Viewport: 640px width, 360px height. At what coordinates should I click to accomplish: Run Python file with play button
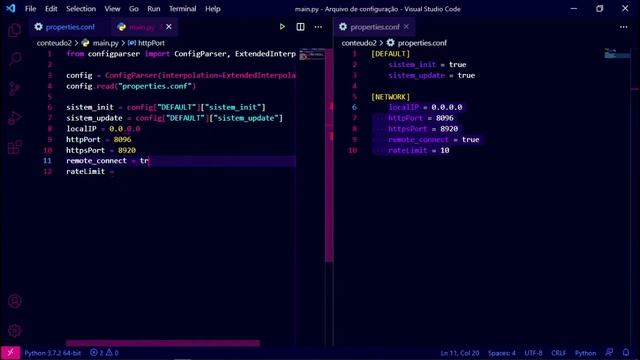(282, 27)
